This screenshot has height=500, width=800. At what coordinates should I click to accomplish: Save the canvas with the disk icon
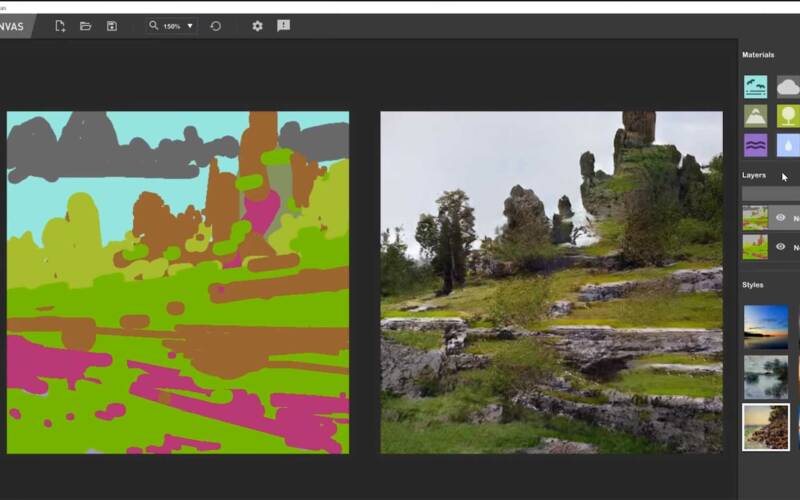click(x=112, y=26)
